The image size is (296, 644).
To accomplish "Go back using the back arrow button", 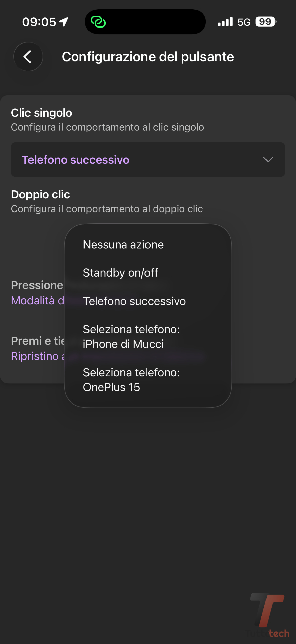I will [28, 57].
